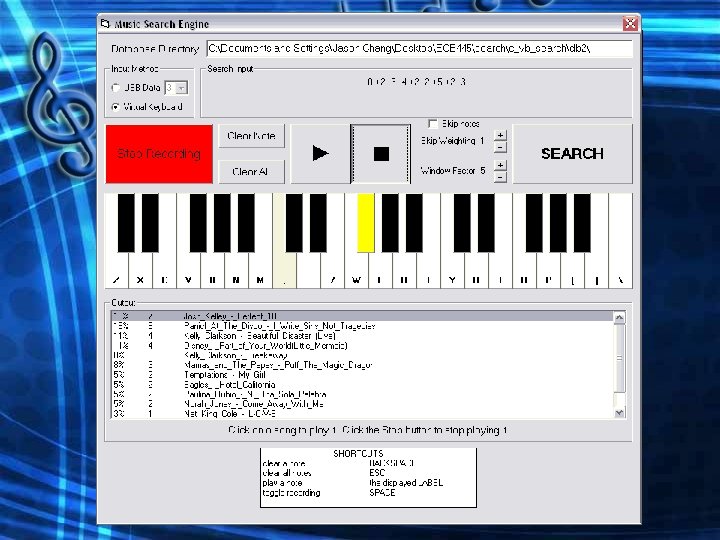Viewport: 720px width, 540px height.
Task: Play the black key between X and C
Action: [x=150, y=223]
